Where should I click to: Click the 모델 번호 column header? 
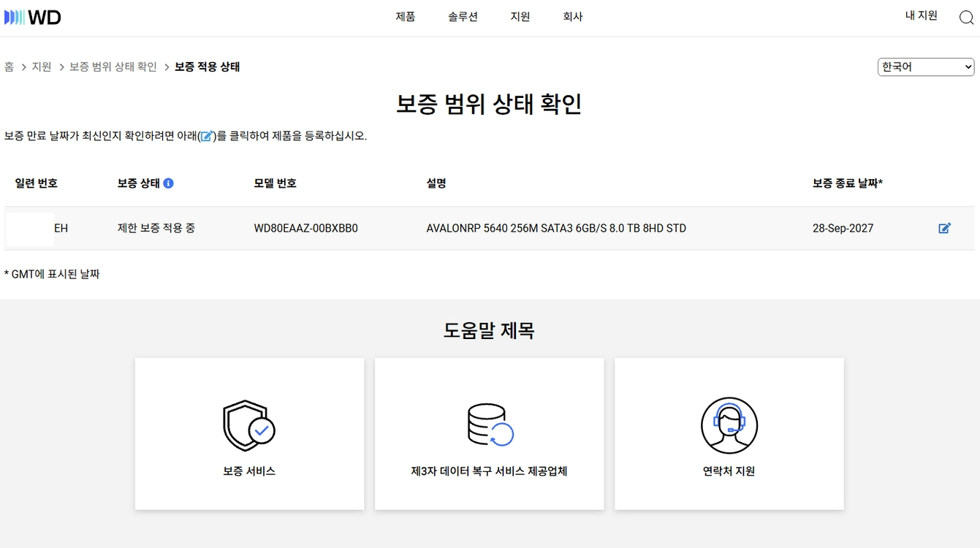275,183
